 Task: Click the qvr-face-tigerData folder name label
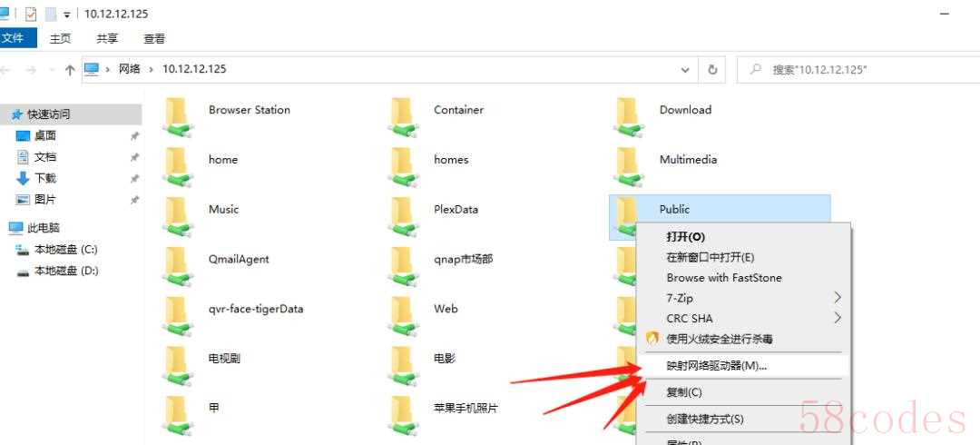[256, 309]
